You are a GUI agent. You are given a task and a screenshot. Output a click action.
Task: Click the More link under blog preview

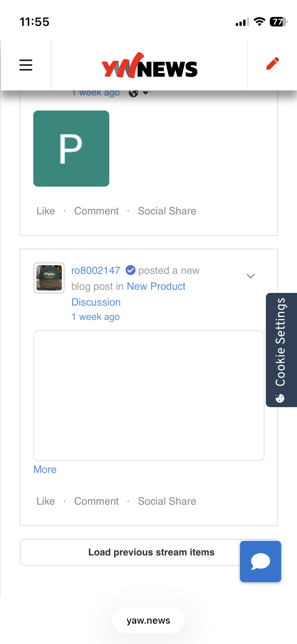point(45,470)
